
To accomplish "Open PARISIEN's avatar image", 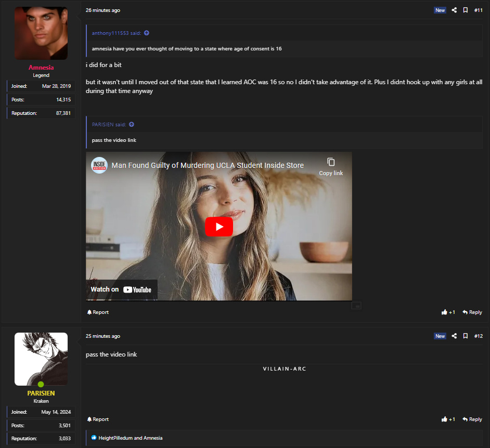I will pos(41,359).
